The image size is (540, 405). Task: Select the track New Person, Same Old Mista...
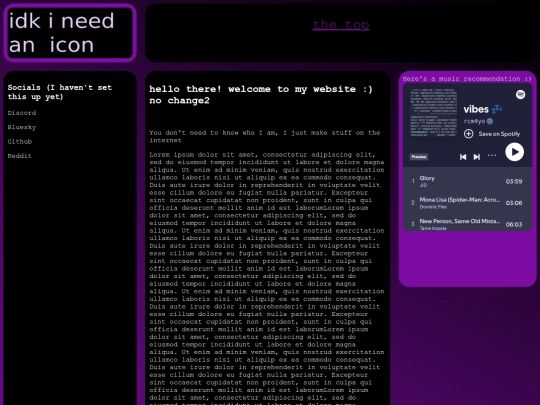coord(468,223)
